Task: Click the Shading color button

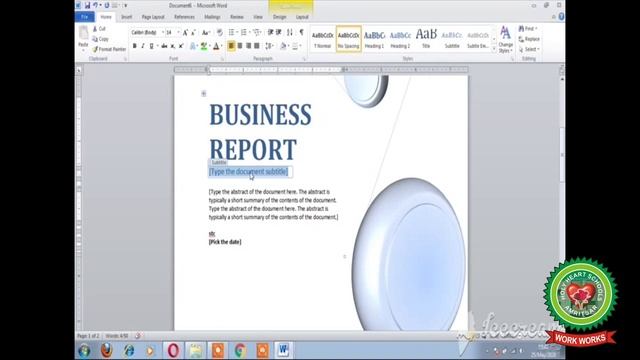Action: 283,46
